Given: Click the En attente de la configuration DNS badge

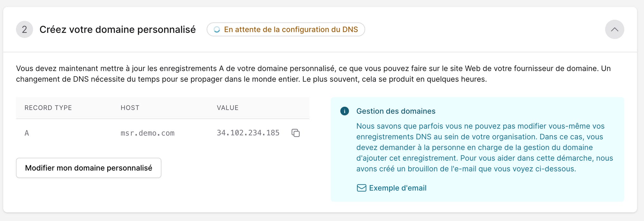Looking at the screenshot, I should coord(286,29).
